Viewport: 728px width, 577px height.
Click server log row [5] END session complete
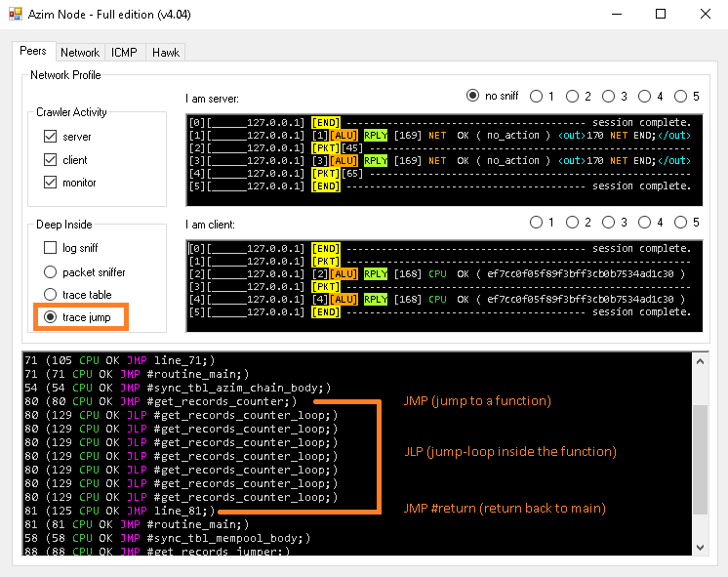pos(440,185)
